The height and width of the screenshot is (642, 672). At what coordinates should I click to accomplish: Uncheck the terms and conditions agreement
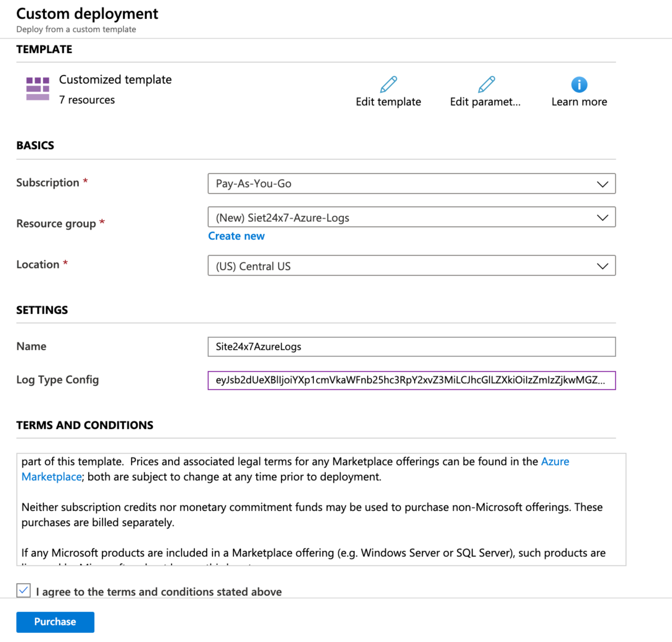pos(23,590)
